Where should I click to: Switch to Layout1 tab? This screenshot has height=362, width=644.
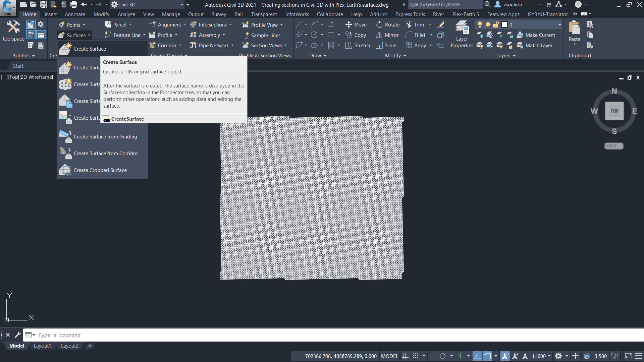tap(42, 346)
